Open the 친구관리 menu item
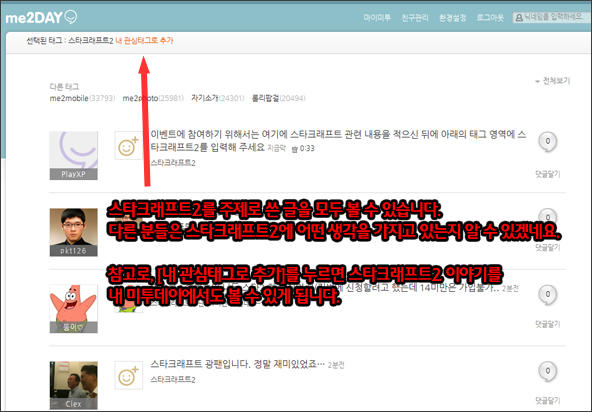The width and height of the screenshot is (592, 412). tap(415, 18)
